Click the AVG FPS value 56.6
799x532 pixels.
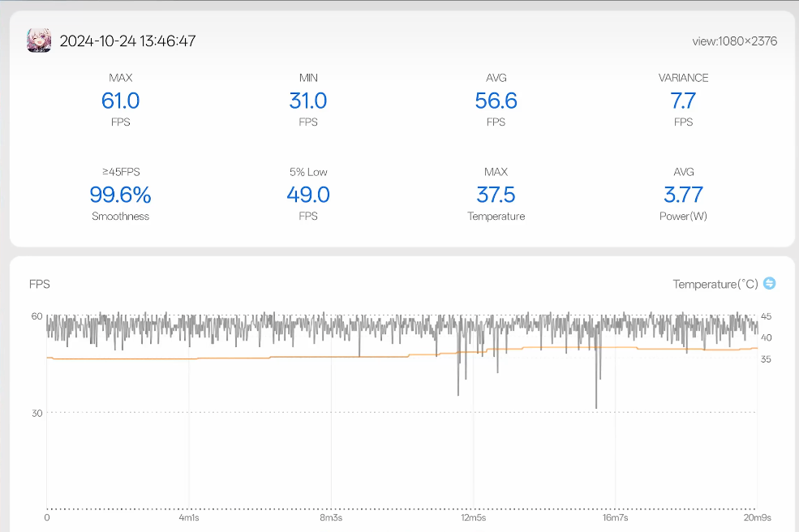[496, 101]
